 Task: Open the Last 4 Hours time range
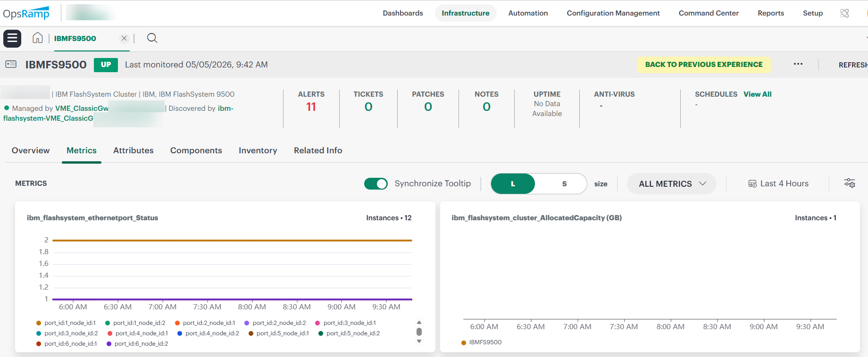(x=778, y=183)
